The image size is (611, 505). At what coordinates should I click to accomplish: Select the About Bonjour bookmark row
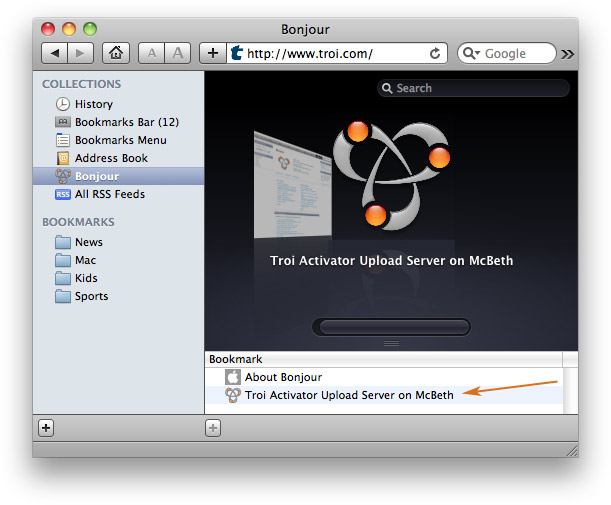(x=384, y=377)
